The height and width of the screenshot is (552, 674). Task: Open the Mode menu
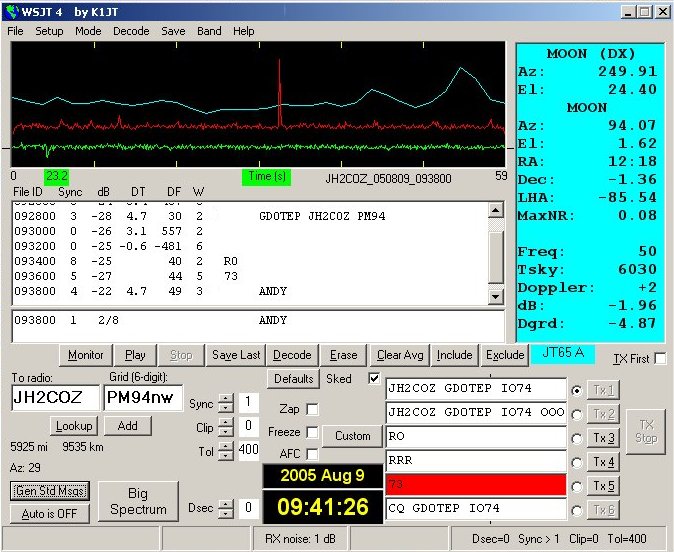click(x=88, y=31)
